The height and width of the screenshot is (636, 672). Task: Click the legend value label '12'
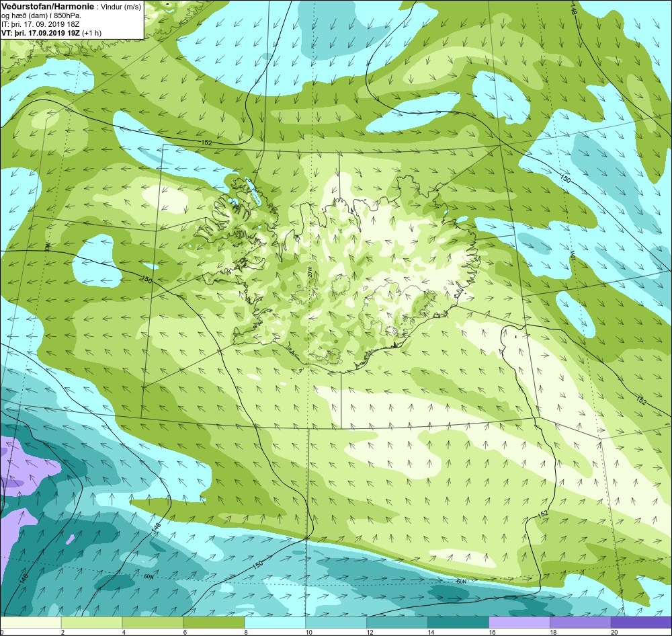(x=370, y=632)
